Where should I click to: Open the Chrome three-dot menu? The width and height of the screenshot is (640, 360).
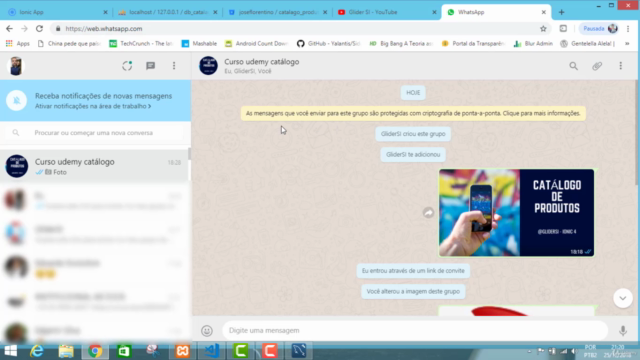[628, 29]
